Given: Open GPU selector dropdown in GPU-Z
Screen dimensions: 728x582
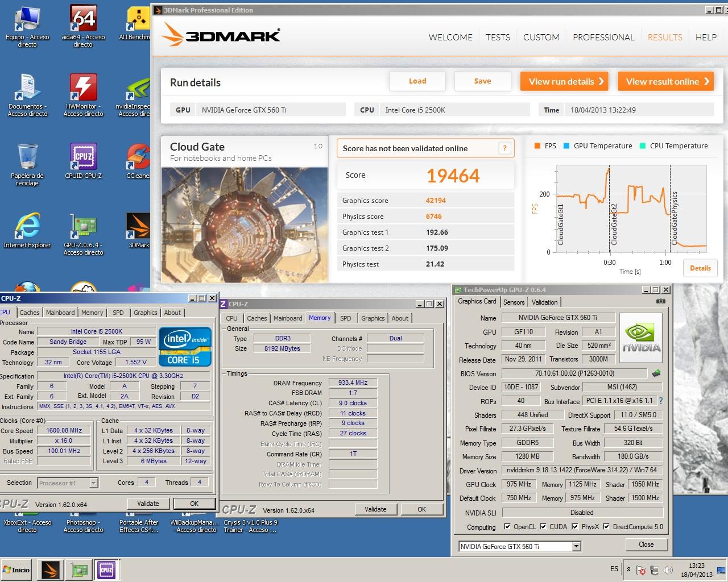Looking at the screenshot, I should click(x=576, y=547).
